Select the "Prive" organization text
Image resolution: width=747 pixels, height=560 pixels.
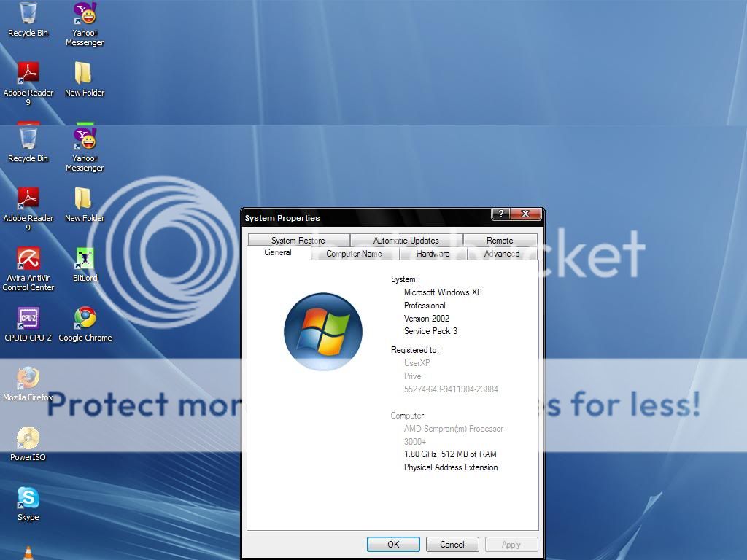pos(413,376)
